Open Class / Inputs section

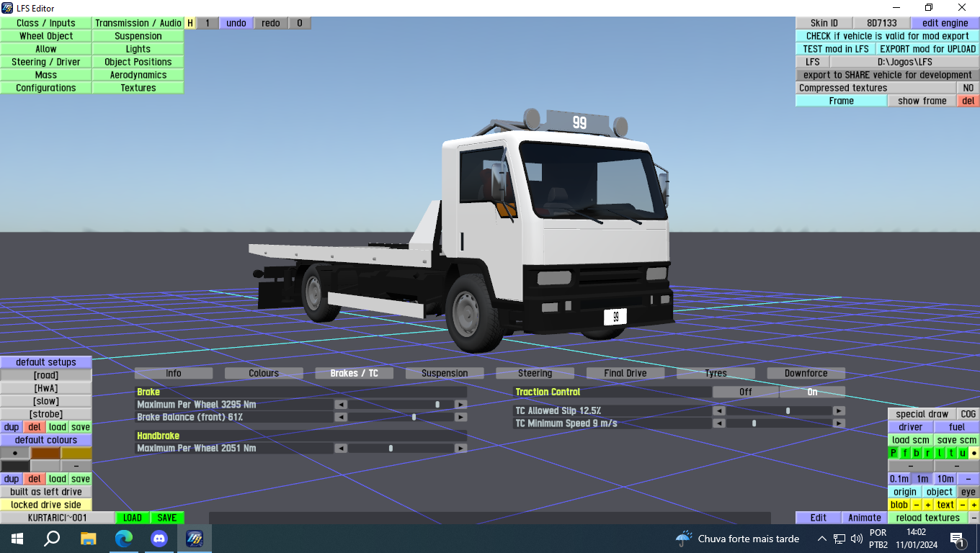click(46, 23)
